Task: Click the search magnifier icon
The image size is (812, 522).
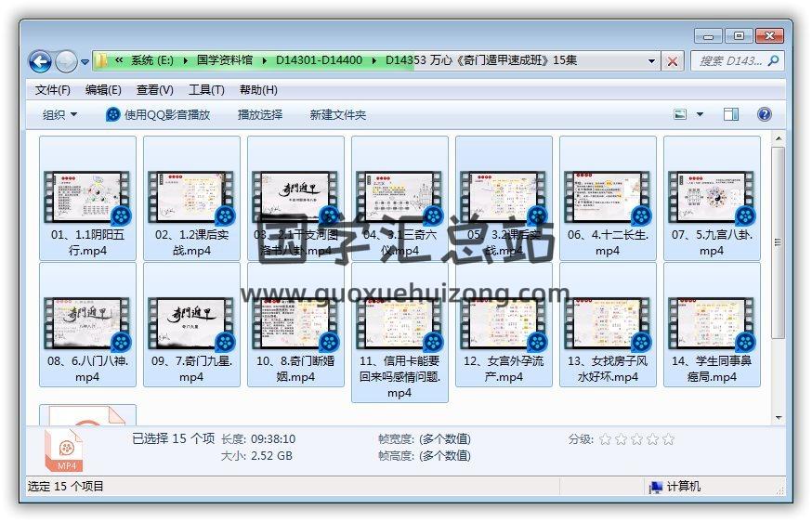Action: [x=773, y=60]
